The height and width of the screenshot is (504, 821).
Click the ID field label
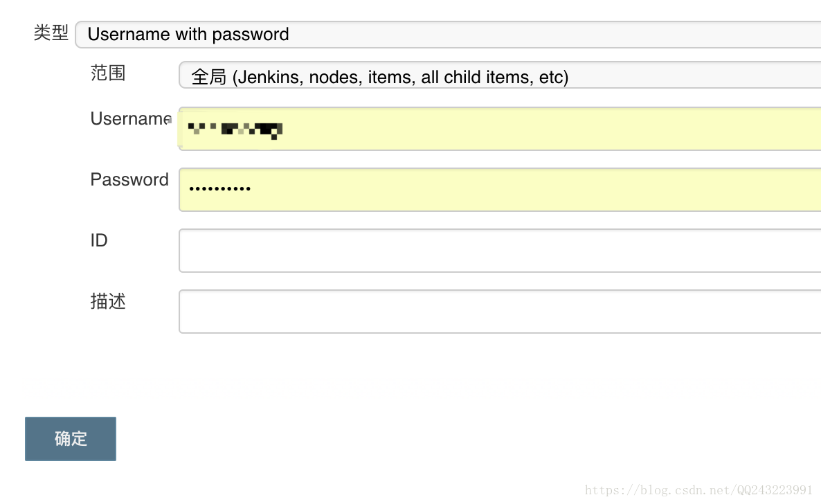click(99, 241)
